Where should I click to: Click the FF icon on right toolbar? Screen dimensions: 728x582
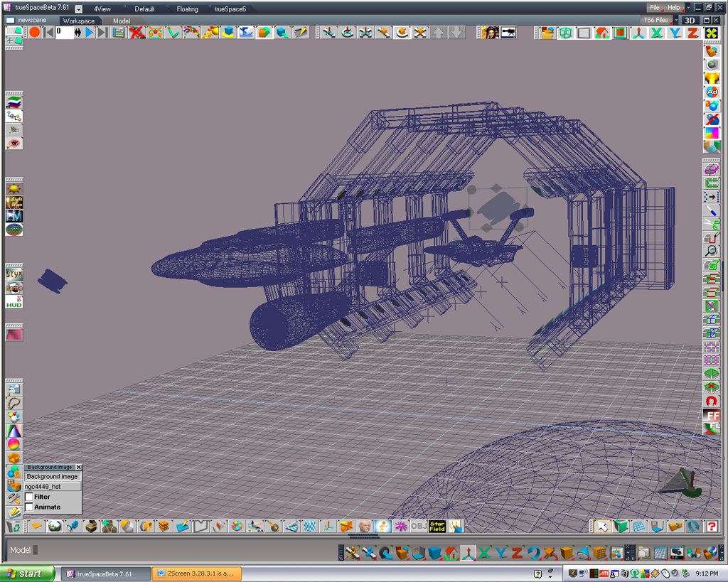712,415
